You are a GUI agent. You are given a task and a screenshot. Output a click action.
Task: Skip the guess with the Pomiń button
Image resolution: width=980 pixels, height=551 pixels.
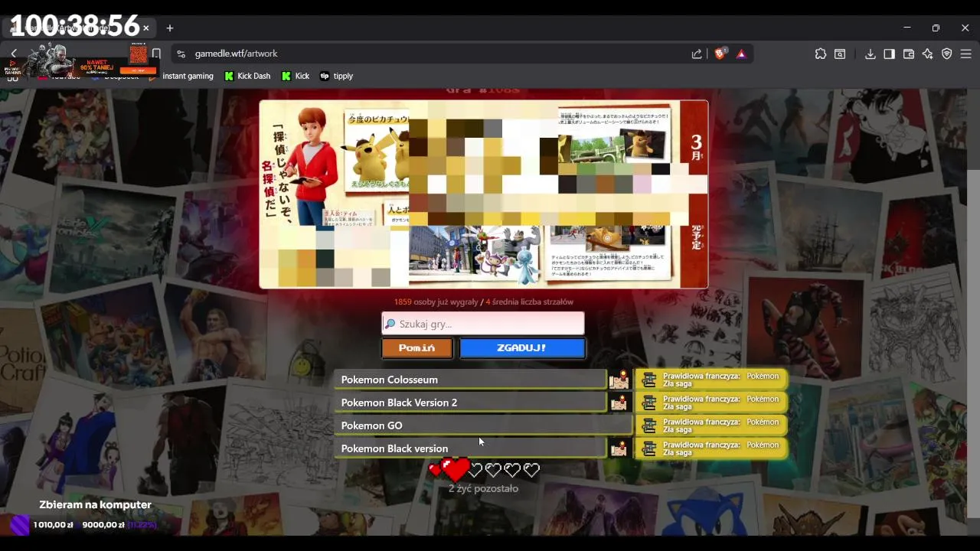(417, 348)
